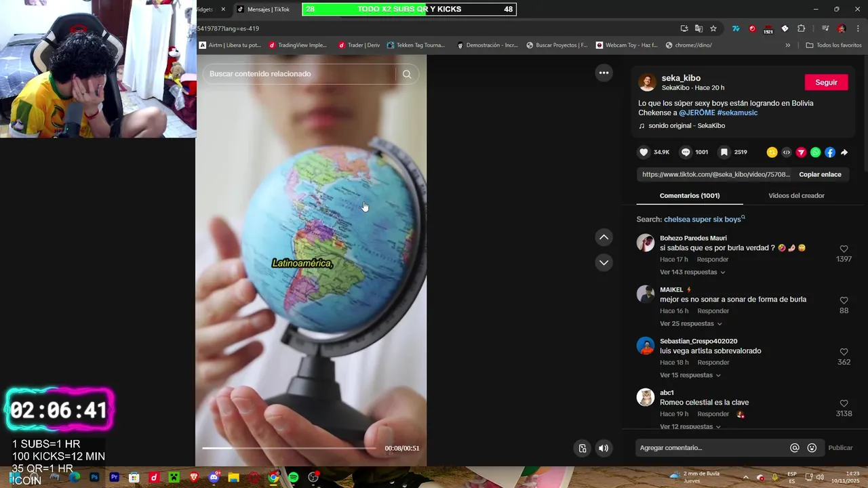
Task: Expand Ver 25 respuestas
Action: [690, 324]
